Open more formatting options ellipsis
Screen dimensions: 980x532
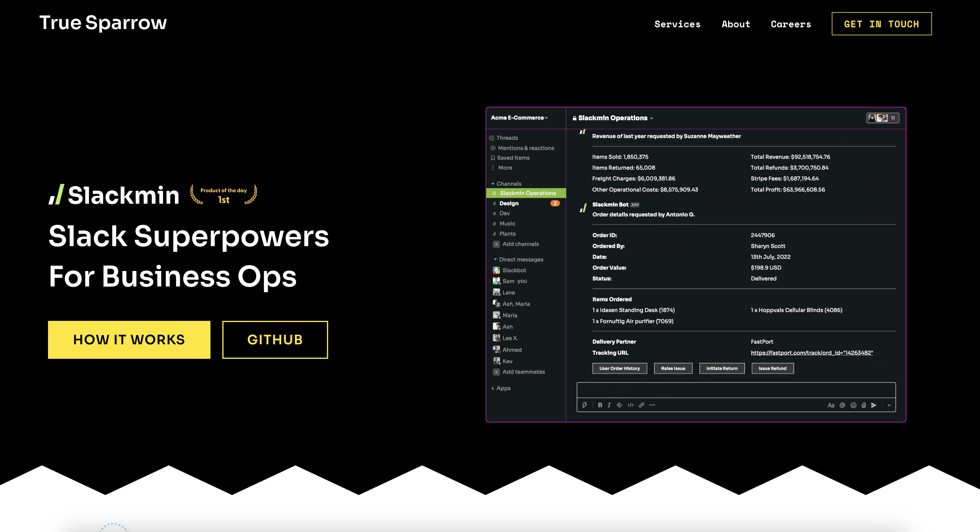652,405
